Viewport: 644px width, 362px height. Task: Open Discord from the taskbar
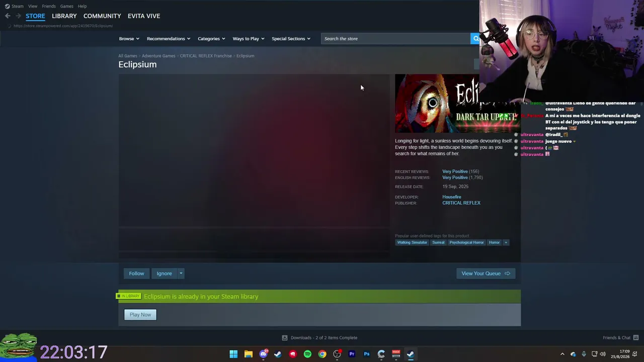pos(263,354)
